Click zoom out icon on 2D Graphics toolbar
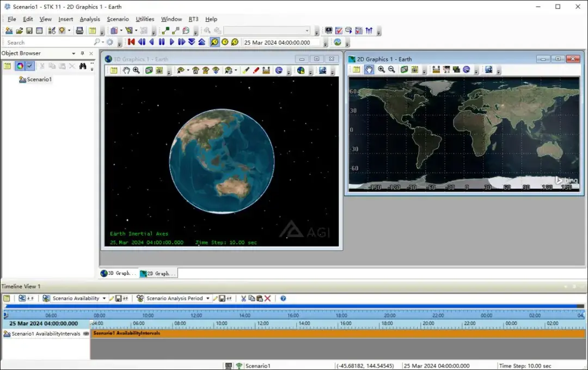This screenshot has width=588, height=370. coord(391,70)
